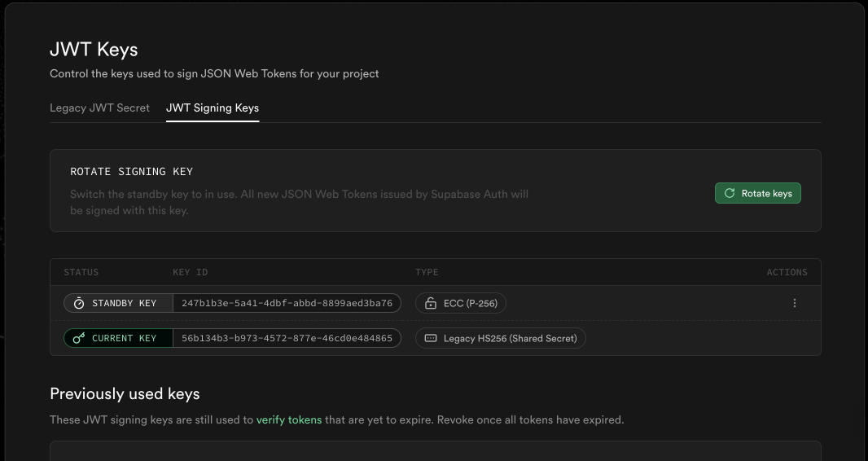Click the KEY ID column header
Image resolution: width=868 pixels, height=461 pixels.
[191, 272]
